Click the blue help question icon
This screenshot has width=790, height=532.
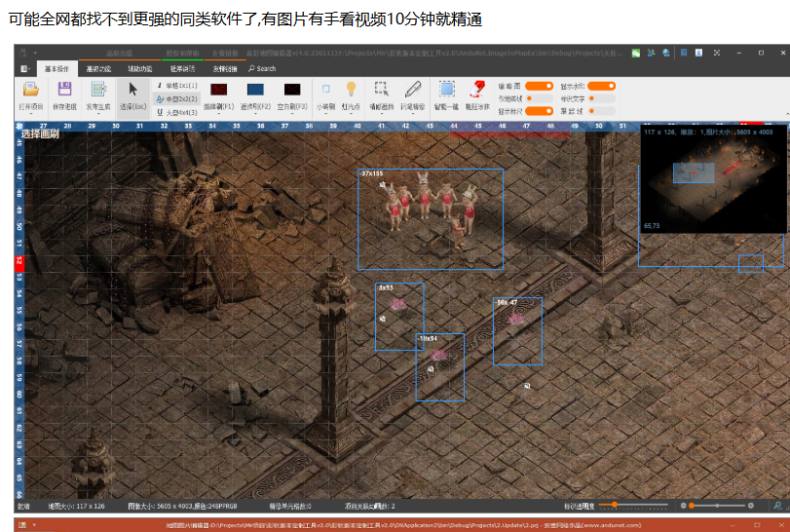coord(684,53)
